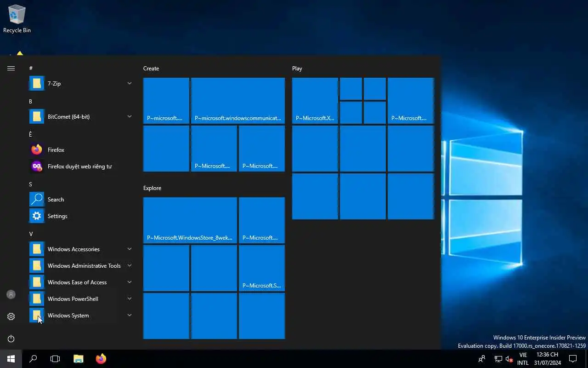Expand Windows PowerShell chevron
Image resolution: width=588 pixels, height=368 pixels.
coord(130,299)
